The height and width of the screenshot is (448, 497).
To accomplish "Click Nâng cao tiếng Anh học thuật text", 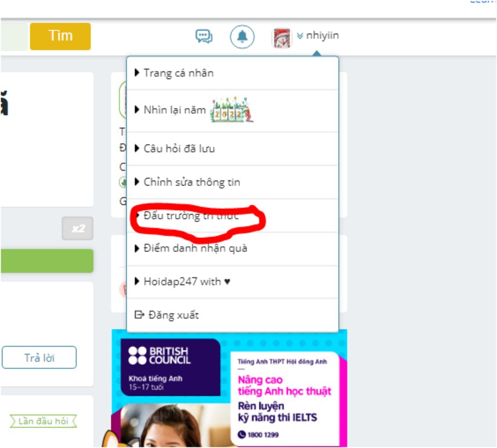I will (x=284, y=385).
